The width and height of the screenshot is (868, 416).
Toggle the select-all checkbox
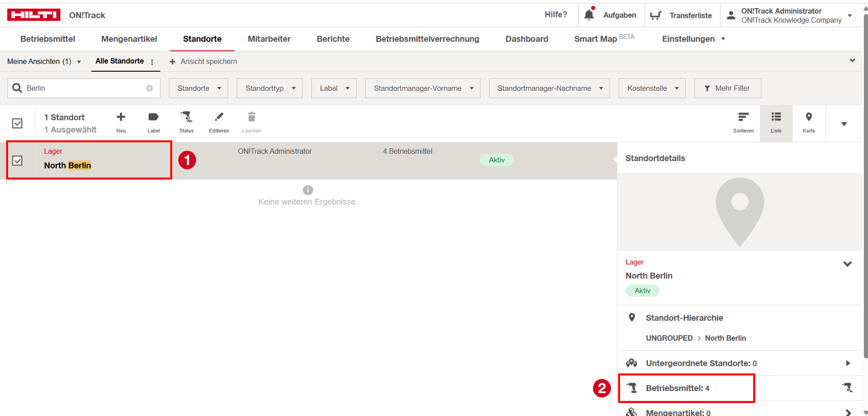tap(17, 124)
